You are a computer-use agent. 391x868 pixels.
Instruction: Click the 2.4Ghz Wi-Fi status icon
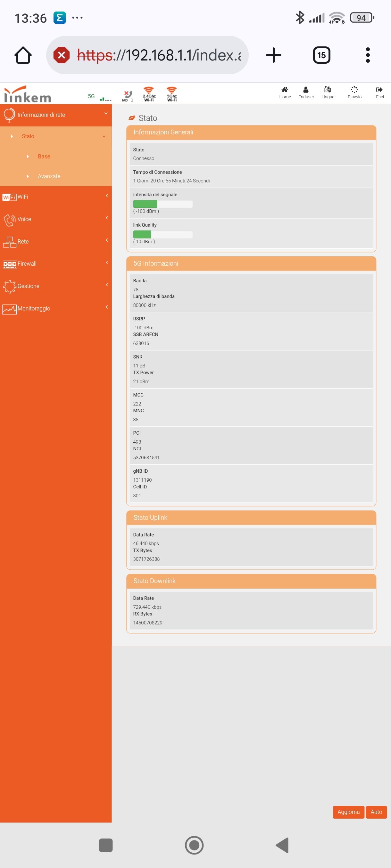149,94
